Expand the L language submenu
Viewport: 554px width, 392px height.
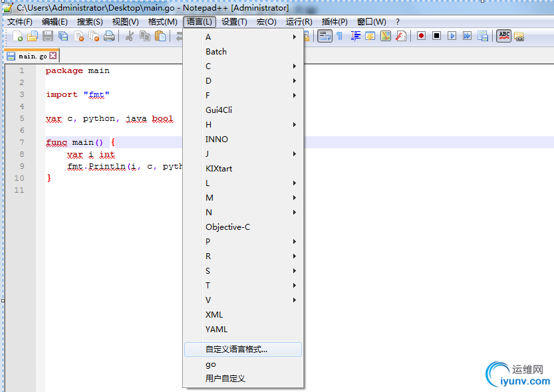pyautogui.click(x=243, y=183)
